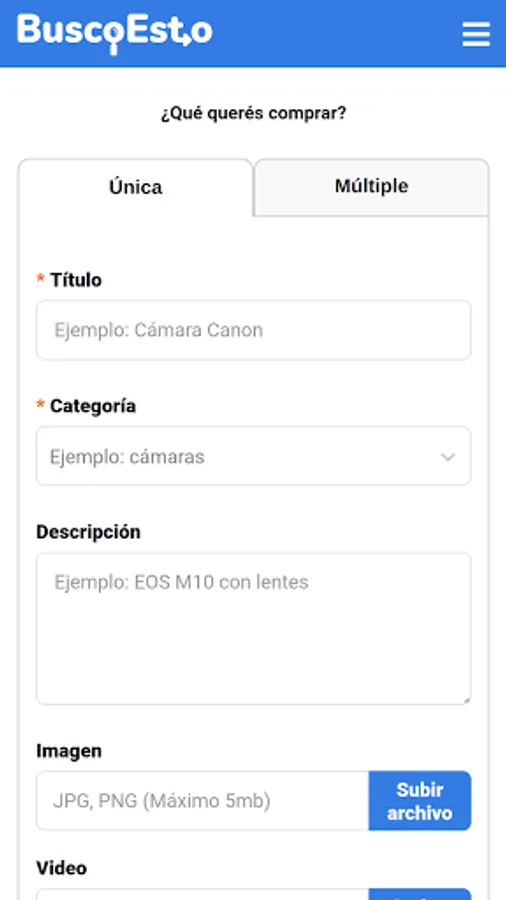Image resolution: width=506 pixels, height=900 pixels.
Task: Switch to the Única tab
Action: tap(136, 188)
